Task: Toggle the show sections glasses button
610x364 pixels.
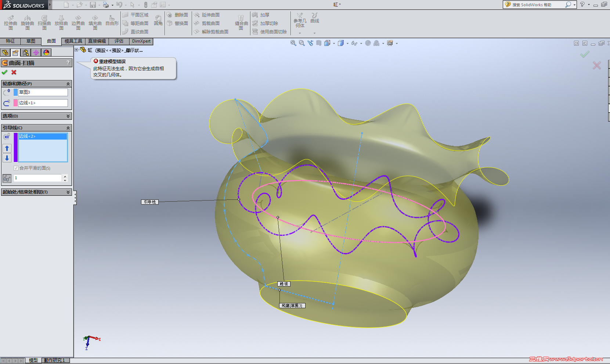Action: [7, 178]
